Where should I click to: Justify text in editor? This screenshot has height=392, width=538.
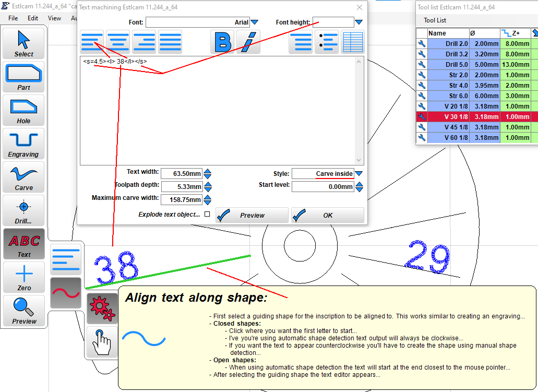point(170,42)
